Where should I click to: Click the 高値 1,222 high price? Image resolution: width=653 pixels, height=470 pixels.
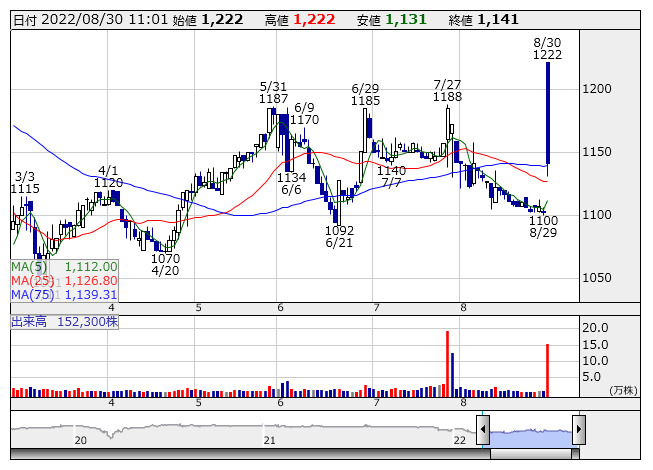click(x=300, y=20)
